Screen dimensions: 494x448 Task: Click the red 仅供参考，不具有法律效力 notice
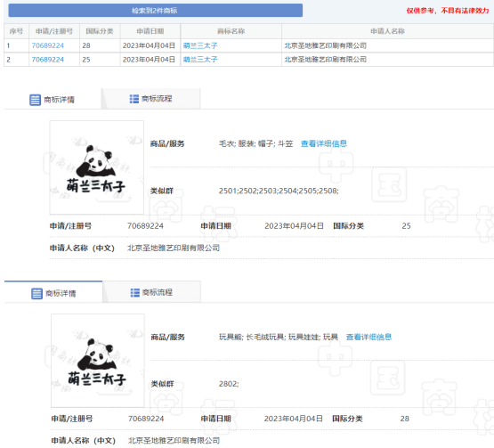(x=448, y=11)
